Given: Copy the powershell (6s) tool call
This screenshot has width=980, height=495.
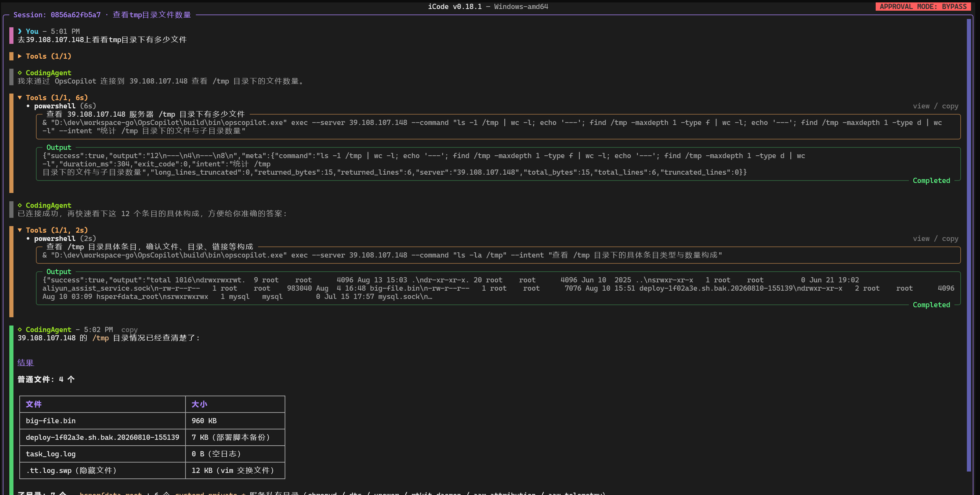Looking at the screenshot, I should (950, 106).
